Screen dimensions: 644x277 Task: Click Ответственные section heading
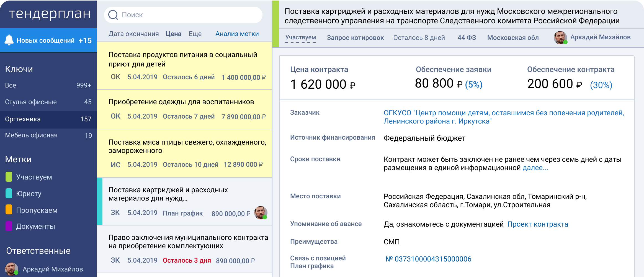38,251
